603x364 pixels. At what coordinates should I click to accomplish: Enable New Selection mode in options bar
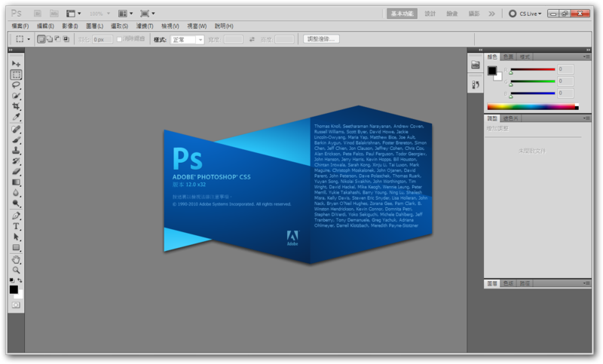click(41, 39)
